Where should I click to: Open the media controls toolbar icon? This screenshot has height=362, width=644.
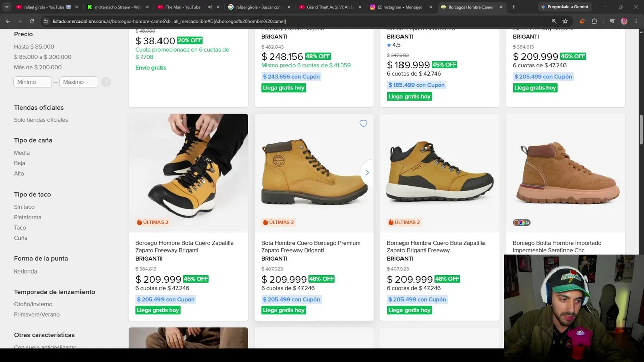[612, 21]
